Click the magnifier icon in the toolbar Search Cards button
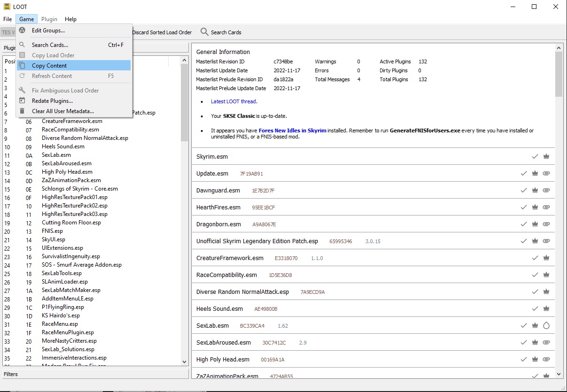The width and height of the screenshot is (567, 392). tap(204, 32)
